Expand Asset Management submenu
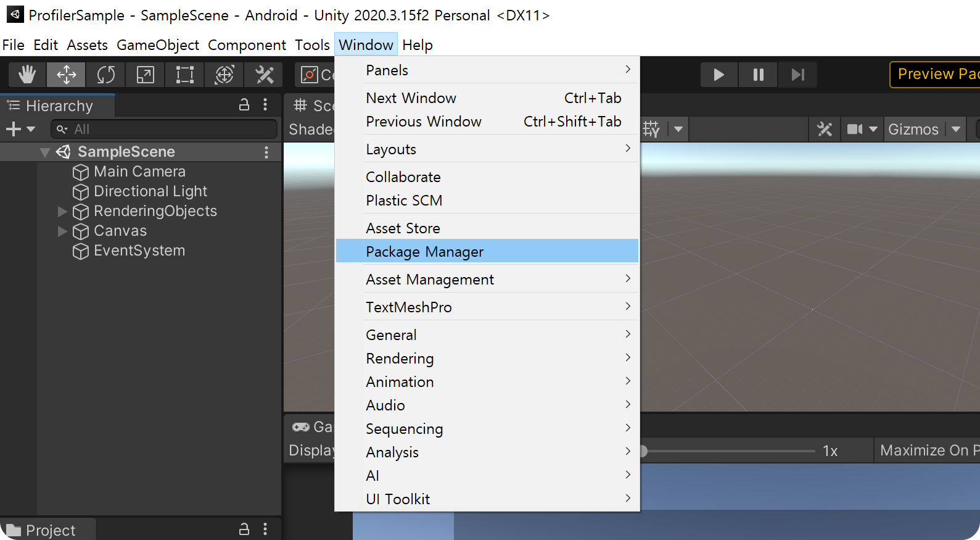Image resolution: width=980 pixels, height=540 pixels. [x=487, y=280]
